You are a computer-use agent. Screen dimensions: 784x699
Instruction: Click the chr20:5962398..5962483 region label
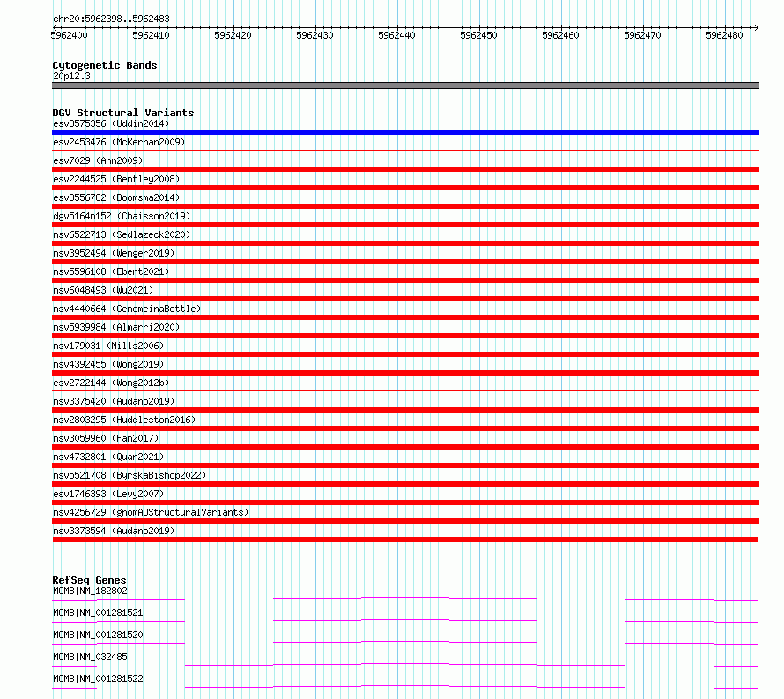[x=111, y=19]
